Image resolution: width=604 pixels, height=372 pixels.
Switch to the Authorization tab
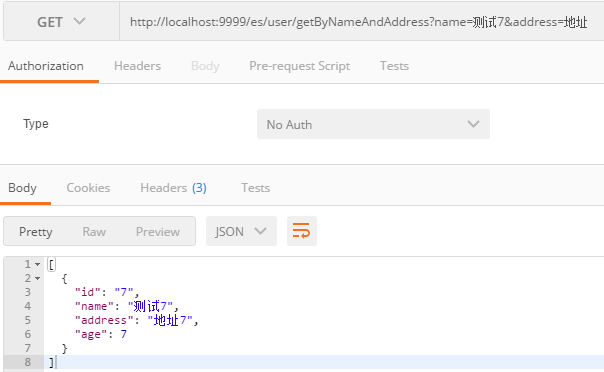46,66
